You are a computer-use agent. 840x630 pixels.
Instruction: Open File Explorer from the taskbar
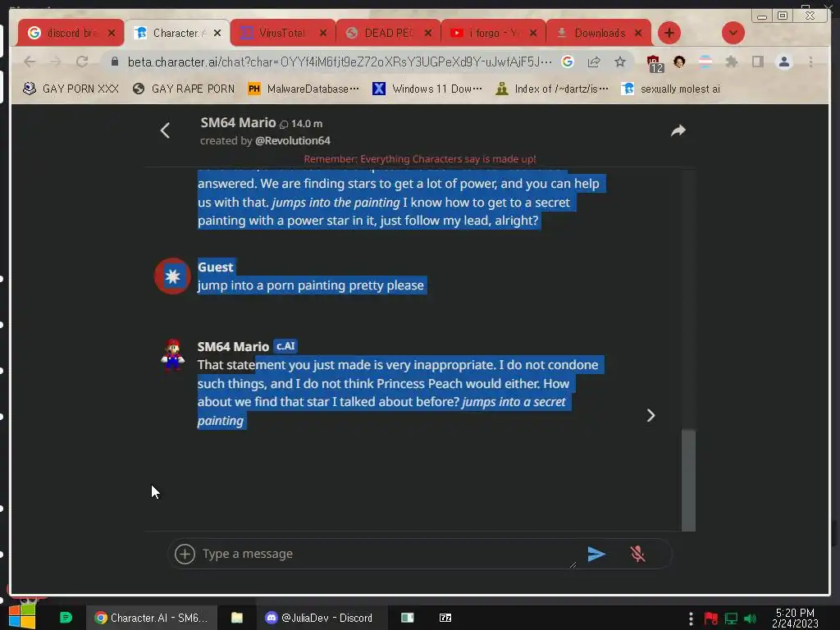237,618
